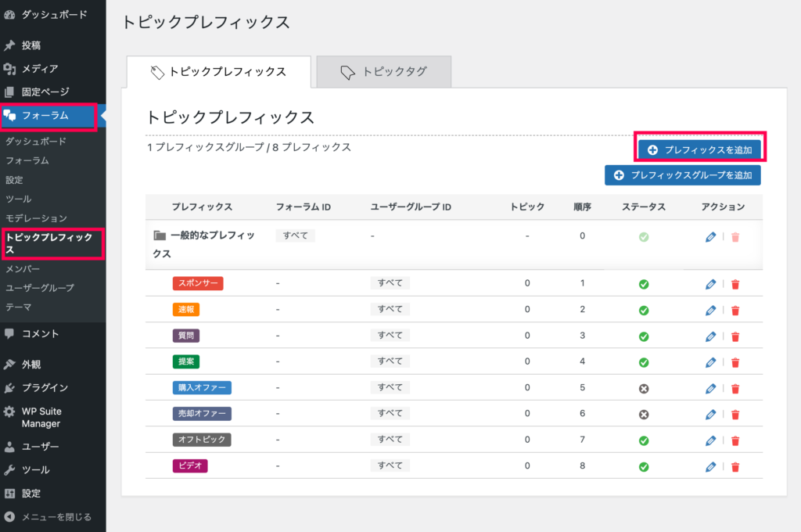The width and height of the screenshot is (801, 532).
Task: Edit the 速報 prefix with pencil icon
Action: click(x=710, y=311)
